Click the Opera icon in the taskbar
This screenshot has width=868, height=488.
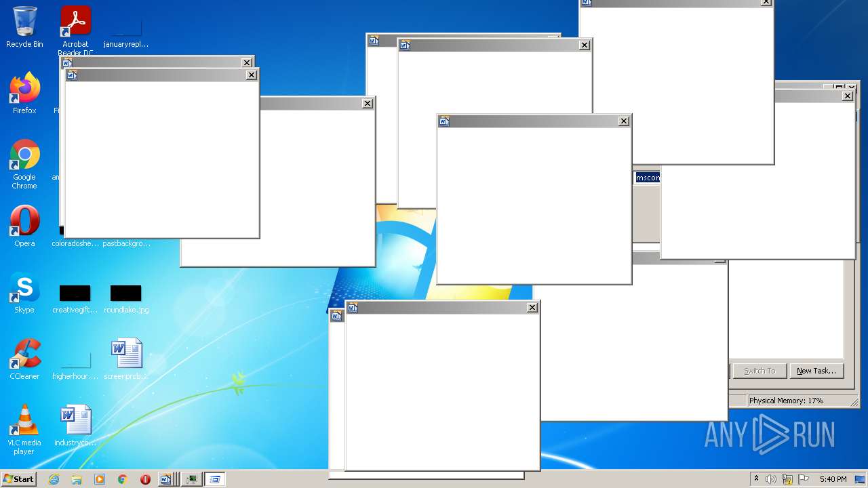pyautogui.click(x=145, y=479)
